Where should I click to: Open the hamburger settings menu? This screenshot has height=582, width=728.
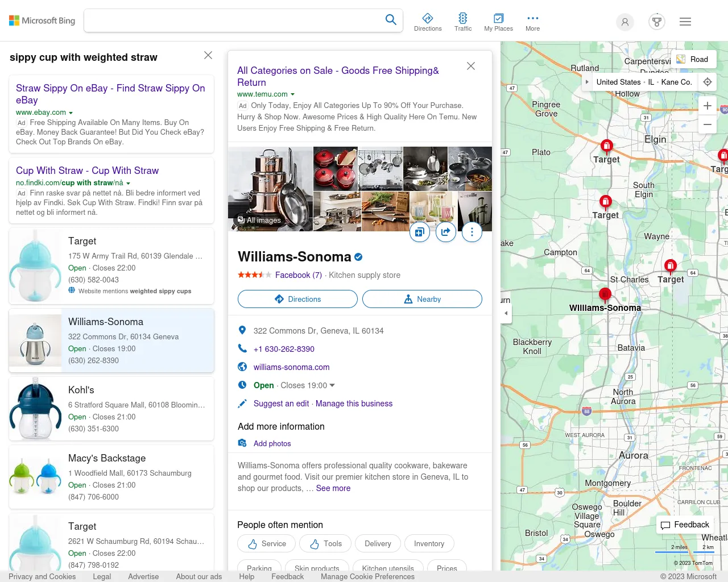(685, 22)
